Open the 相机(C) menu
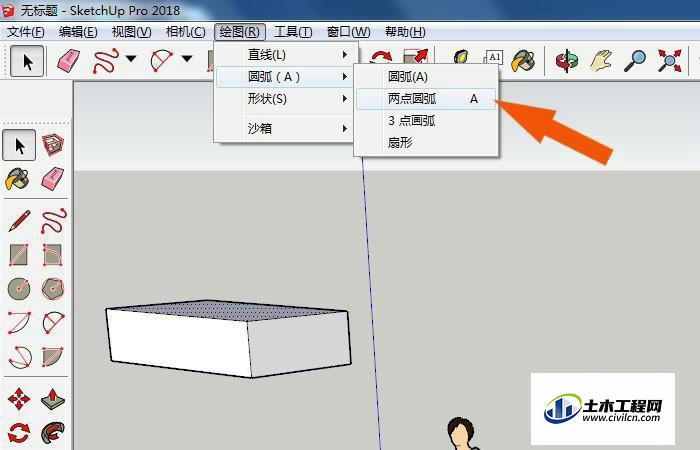700x450 pixels. [185, 32]
